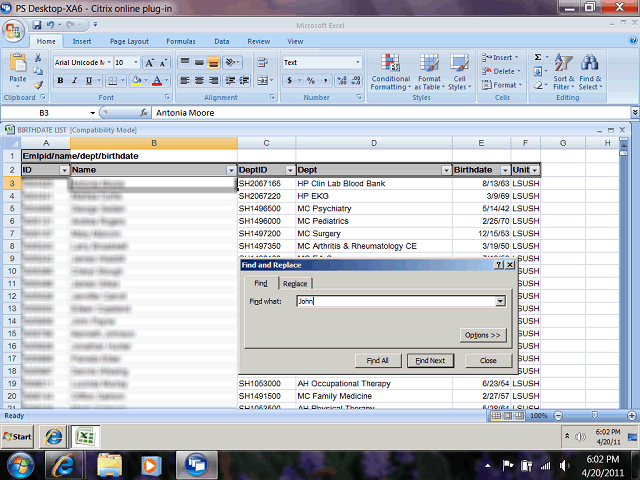The height and width of the screenshot is (480, 640).
Task: Click the Paste icon in the ribbon
Action: tap(17, 68)
